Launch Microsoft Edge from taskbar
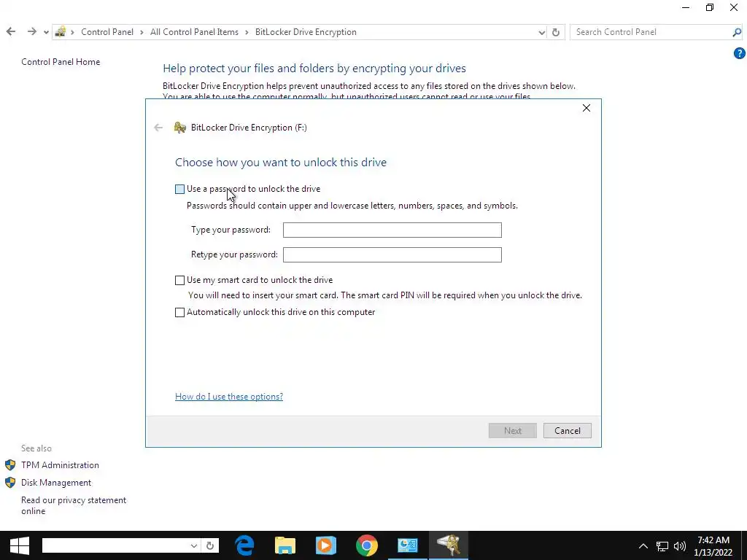The height and width of the screenshot is (560, 747). [245, 545]
